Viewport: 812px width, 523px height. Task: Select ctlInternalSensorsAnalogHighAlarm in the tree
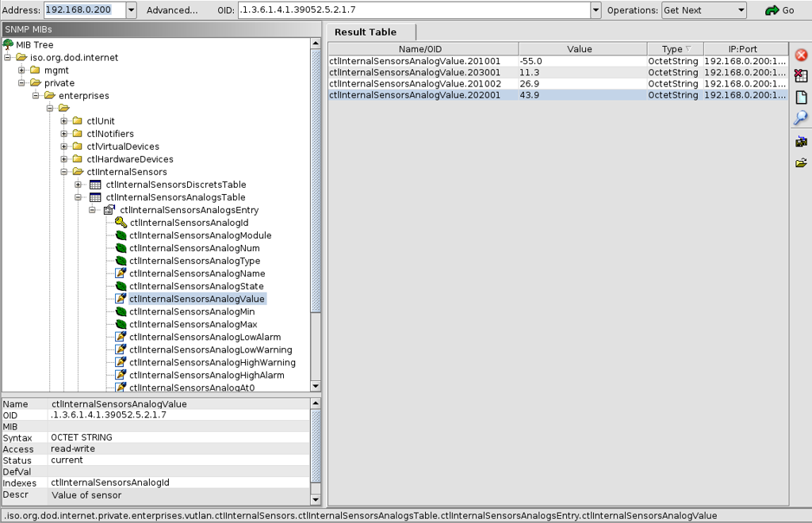pos(207,375)
